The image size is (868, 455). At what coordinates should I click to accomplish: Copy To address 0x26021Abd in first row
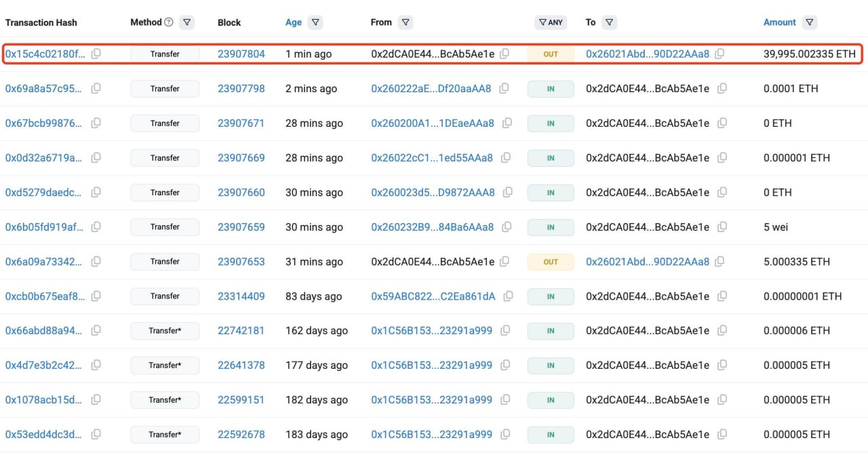[719, 54]
